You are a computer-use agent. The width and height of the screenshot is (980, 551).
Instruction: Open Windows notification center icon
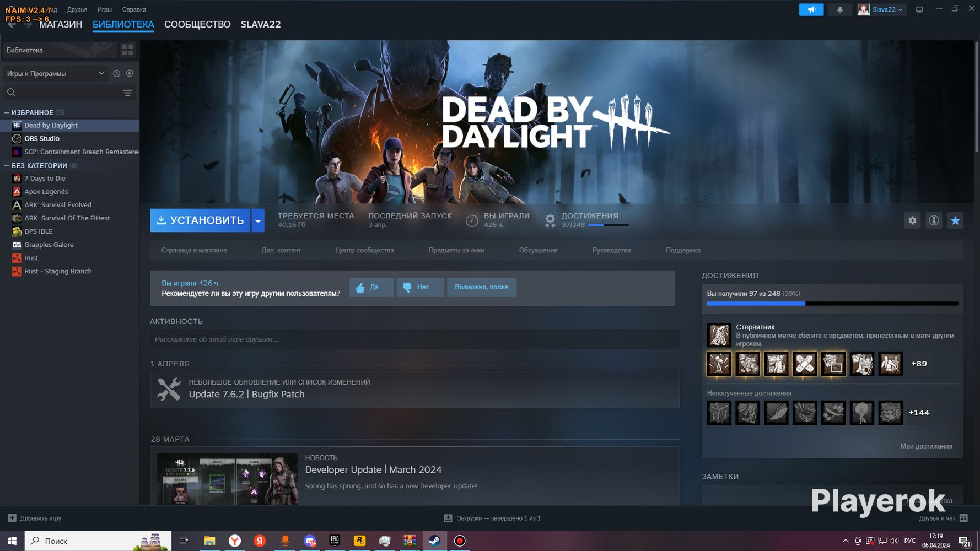pos(964,541)
